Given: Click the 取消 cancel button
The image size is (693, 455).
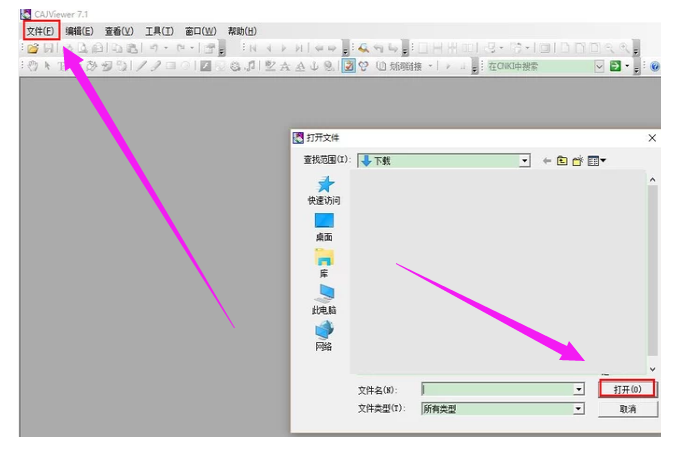Looking at the screenshot, I should point(627,408).
